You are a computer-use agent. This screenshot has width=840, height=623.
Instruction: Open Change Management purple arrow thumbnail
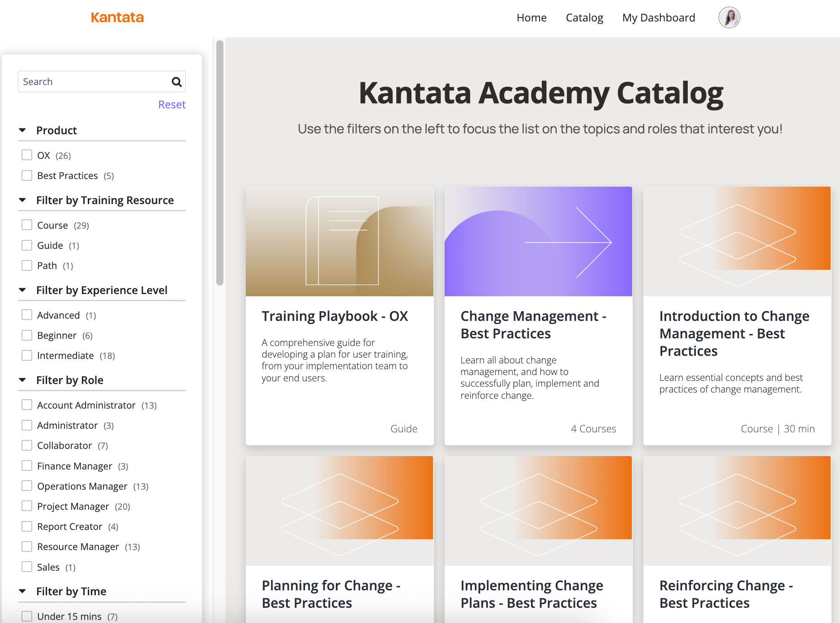click(x=538, y=241)
